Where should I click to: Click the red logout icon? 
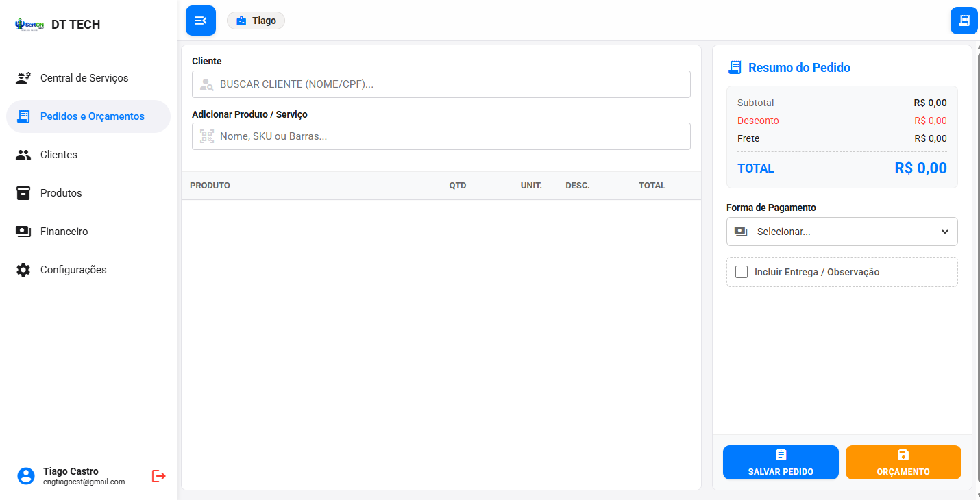click(x=159, y=476)
